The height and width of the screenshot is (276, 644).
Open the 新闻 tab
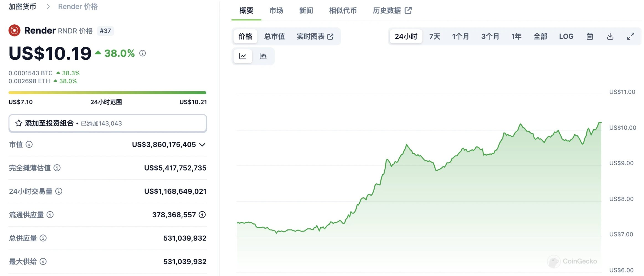coord(306,11)
